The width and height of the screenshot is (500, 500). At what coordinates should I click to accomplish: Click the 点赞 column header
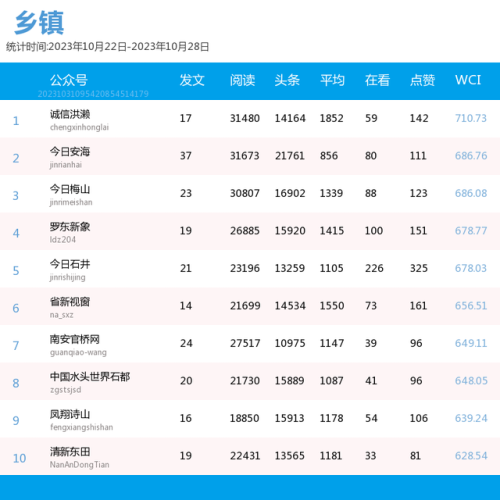tap(422, 80)
